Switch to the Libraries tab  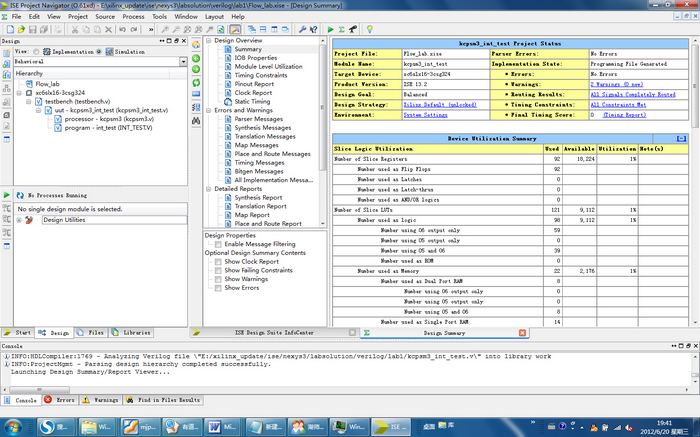point(131,333)
